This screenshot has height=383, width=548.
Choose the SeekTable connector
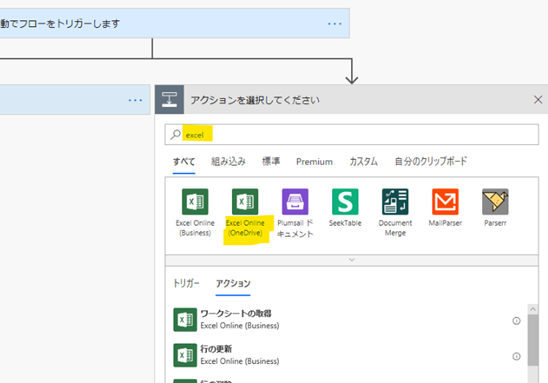(345, 208)
